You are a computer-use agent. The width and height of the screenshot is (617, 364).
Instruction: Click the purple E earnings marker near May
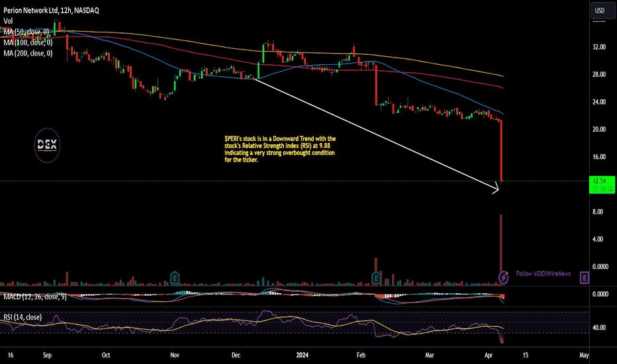pos(585,278)
